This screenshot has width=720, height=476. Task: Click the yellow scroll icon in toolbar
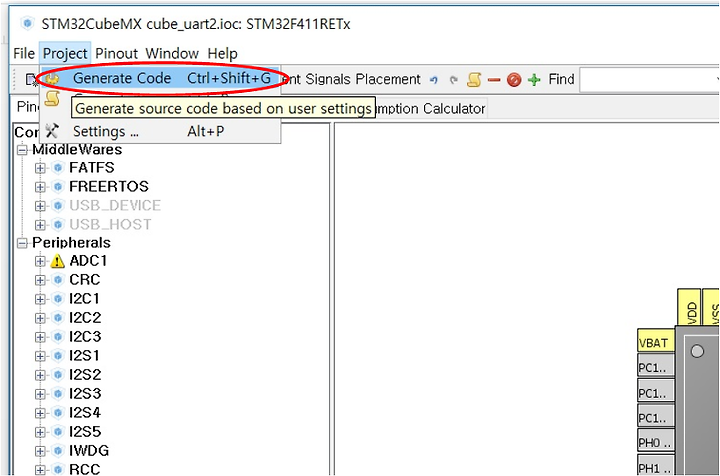click(x=474, y=80)
